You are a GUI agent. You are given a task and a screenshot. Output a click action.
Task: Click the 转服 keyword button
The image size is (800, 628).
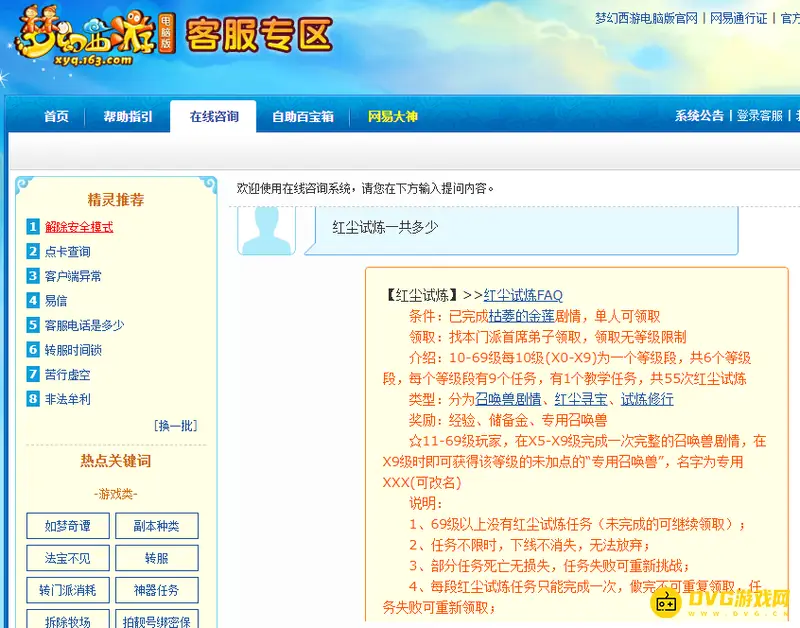(157, 558)
